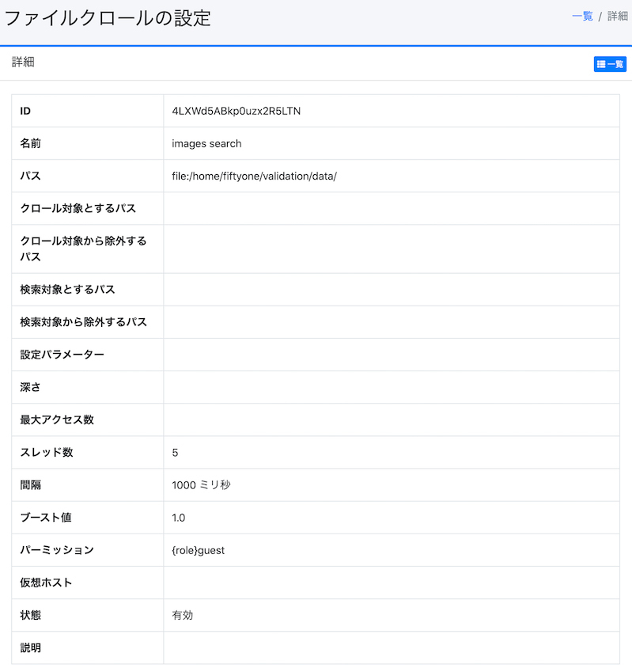Click the スレッド数 label
Screen dimensions: 632x672
pos(47,453)
